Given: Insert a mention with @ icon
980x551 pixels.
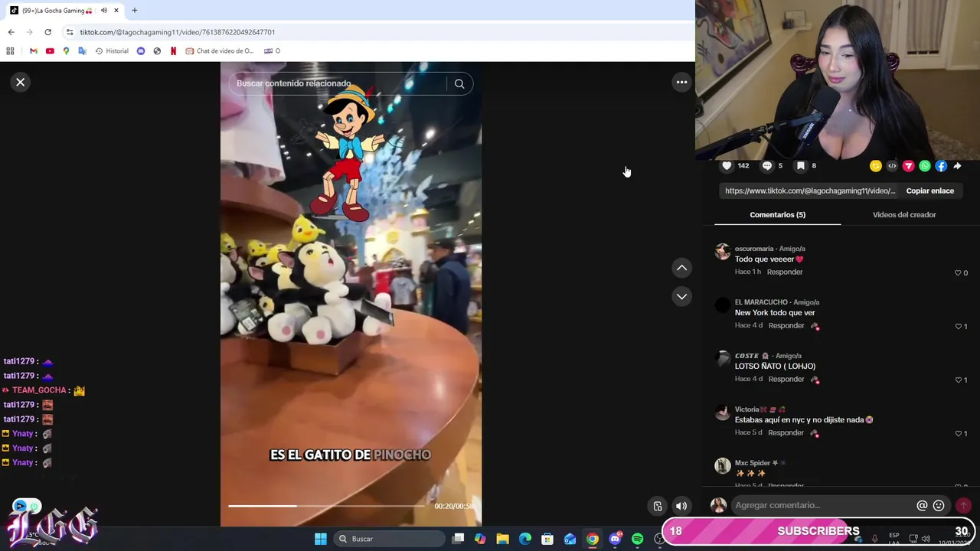Looking at the screenshot, I should click(922, 505).
